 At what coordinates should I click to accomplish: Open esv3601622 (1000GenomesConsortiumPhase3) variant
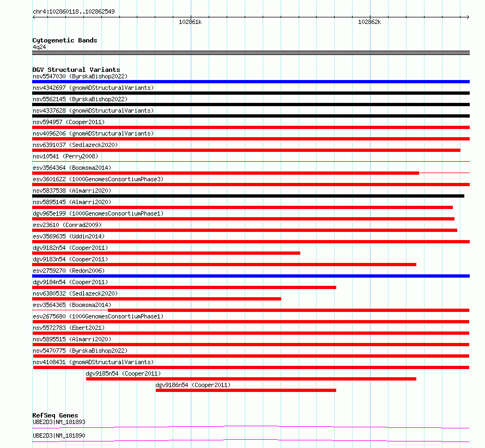coord(98,179)
